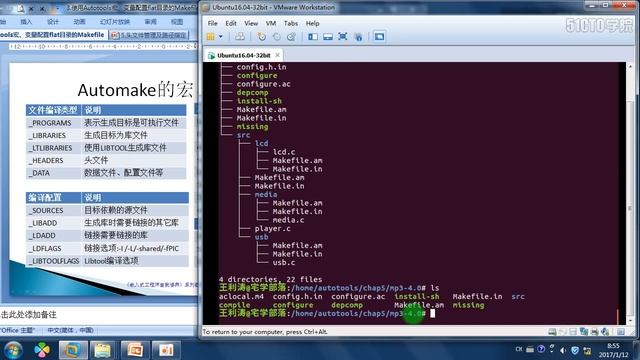Click media.c in the tree listing
This screenshot has width=640, height=360.
point(288,220)
